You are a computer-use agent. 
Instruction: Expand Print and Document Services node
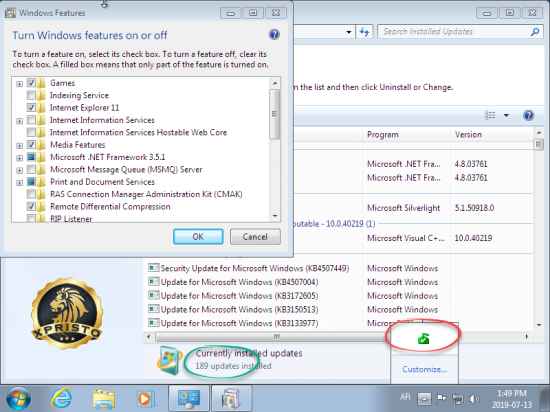20,183
